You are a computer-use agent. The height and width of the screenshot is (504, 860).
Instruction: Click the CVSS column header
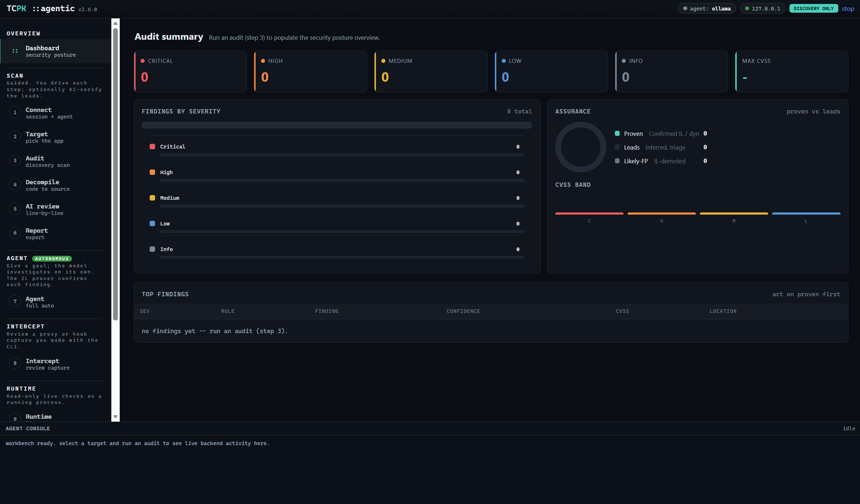point(622,311)
